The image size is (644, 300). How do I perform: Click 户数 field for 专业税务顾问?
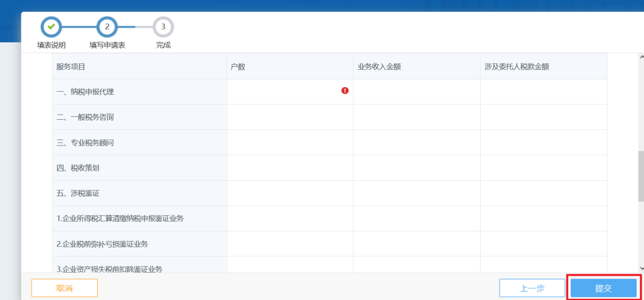[x=290, y=143]
